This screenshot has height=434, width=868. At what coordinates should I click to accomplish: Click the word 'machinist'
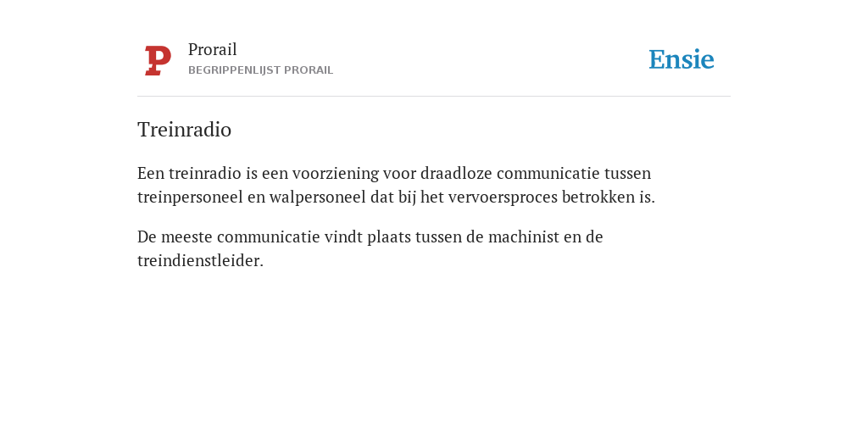click(x=524, y=236)
